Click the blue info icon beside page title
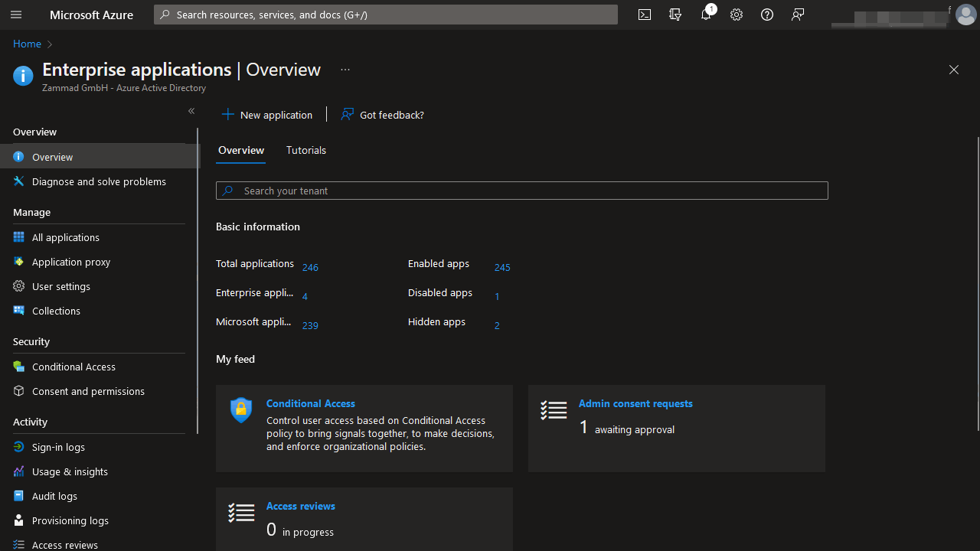This screenshot has height=551, width=980. click(x=23, y=76)
